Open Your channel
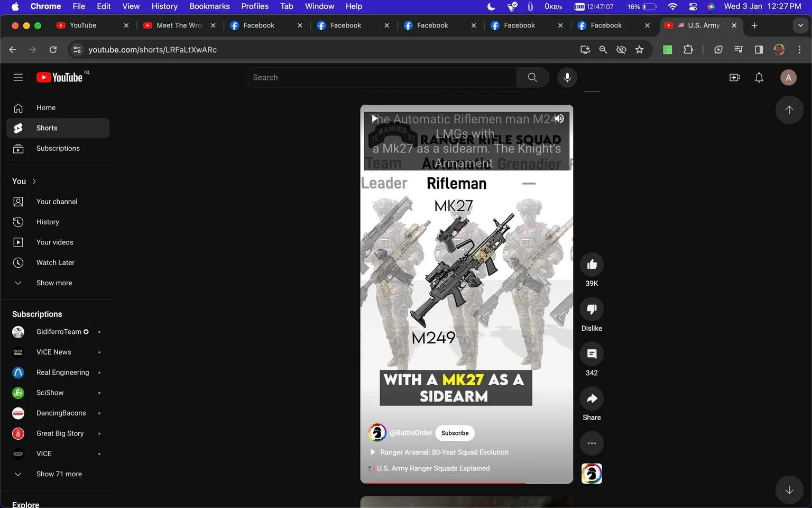This screenshot has width=812, height=508. [x=58, y=202]
